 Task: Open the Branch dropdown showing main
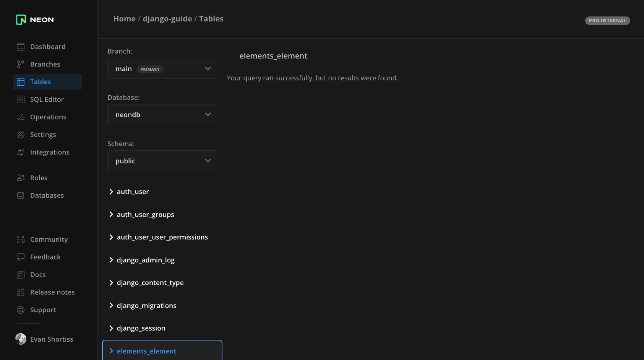coord(162,68)
